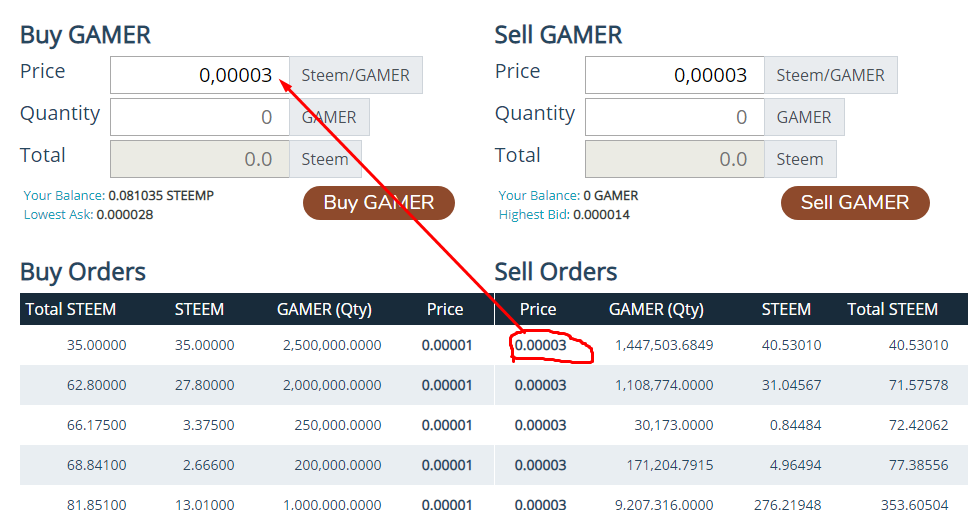Click buy order STEEM value 3.37500
968x510 pixels.
pos(209,425)
